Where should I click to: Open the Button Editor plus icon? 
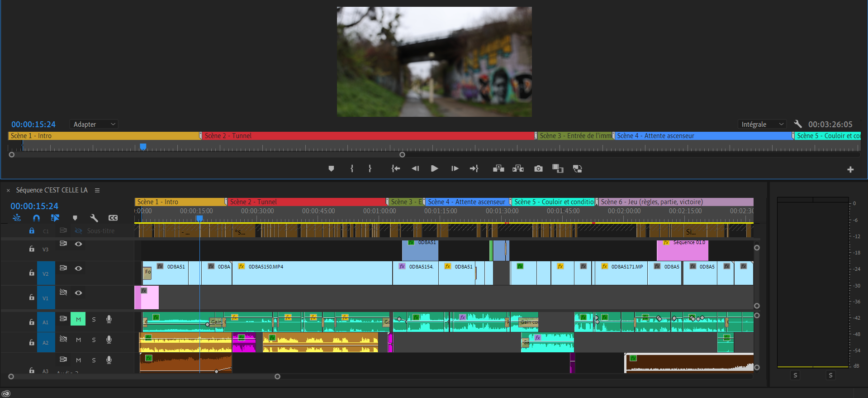click(x=850, y=169)
